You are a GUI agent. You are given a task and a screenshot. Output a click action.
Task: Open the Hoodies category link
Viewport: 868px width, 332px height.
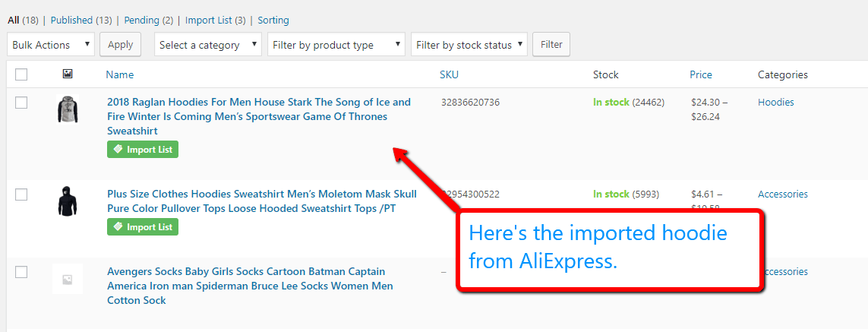click(x=775, y=102)
